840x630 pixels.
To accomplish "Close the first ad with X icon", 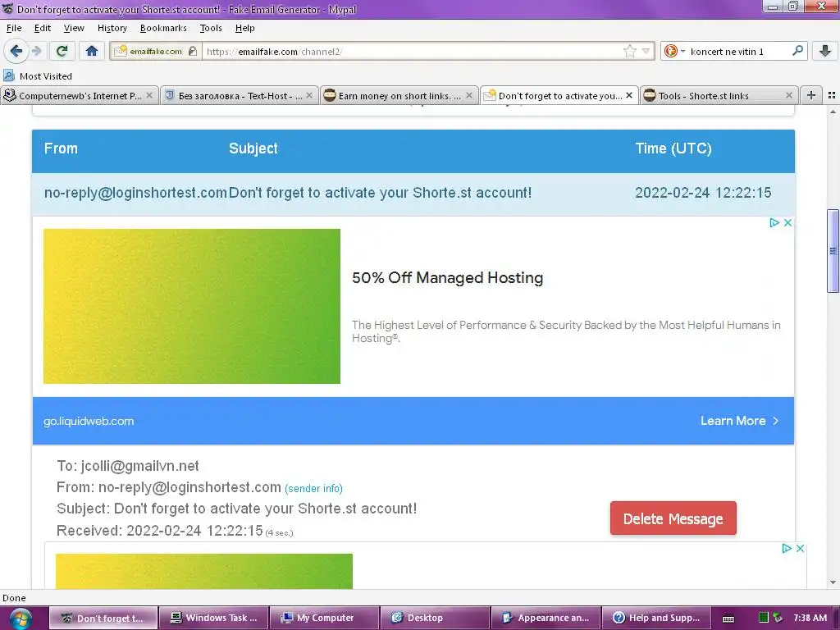I will coord(787,222).
